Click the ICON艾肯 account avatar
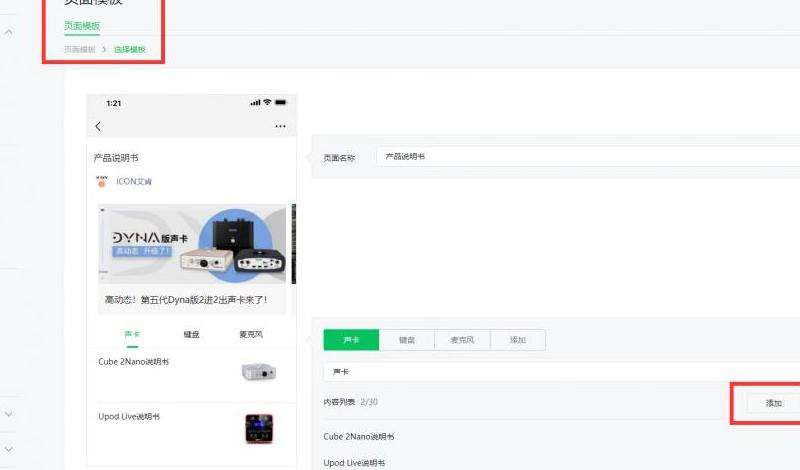This screenshot has height=470, width=800. tap(102, 181)
